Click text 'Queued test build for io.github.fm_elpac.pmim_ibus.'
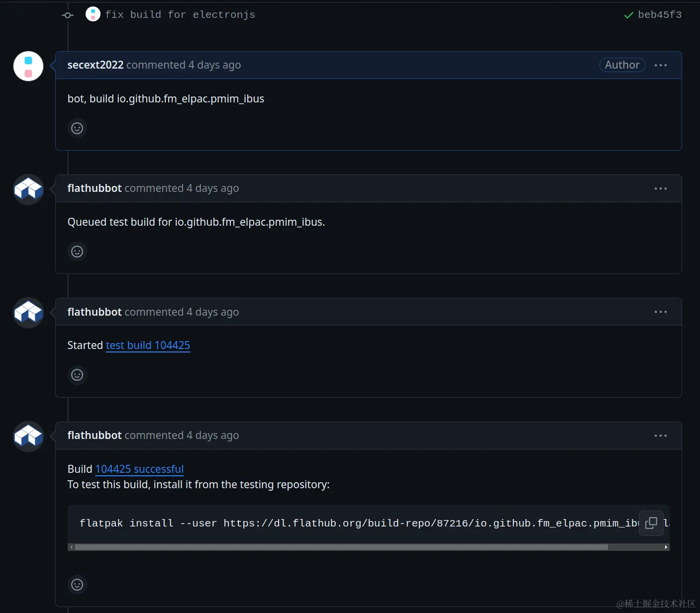The image size is (700, 613). (196, 222)
